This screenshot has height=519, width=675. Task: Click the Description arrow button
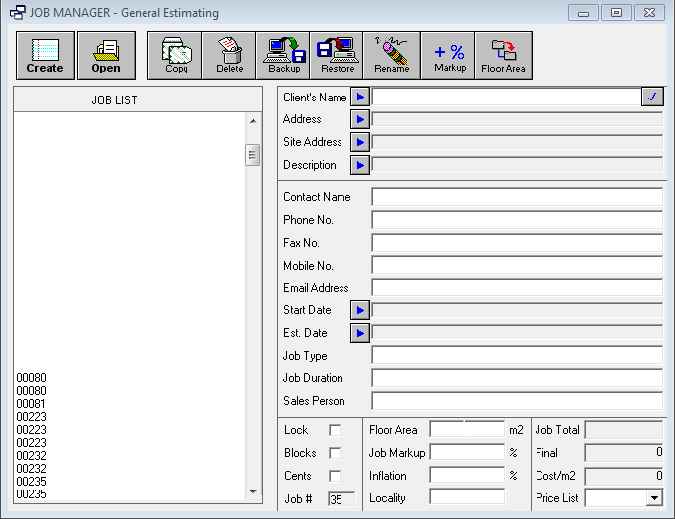coord(360,165)
